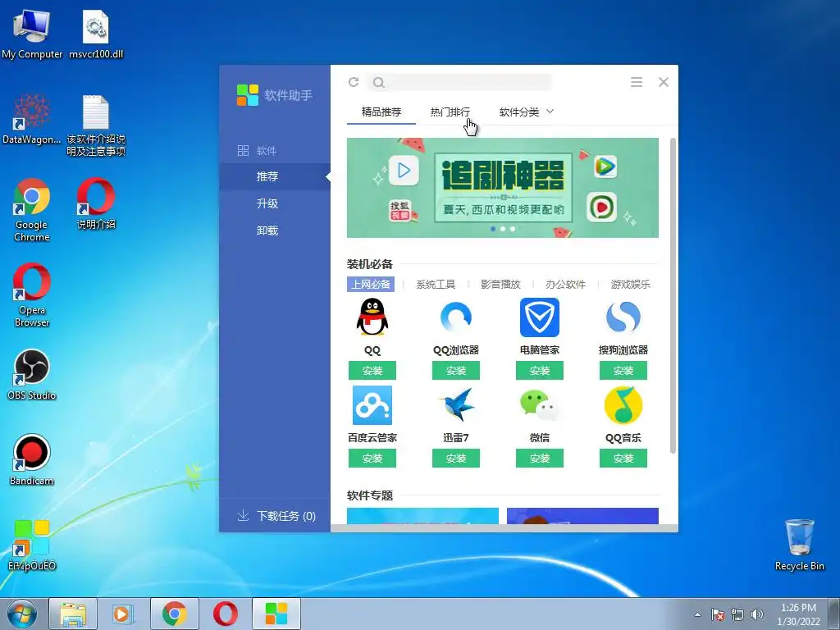Screen dimensions: 840x630
Task: Click the 追剧神器 promotional banner
Action: pyautogui.click(x=503, y=188)
